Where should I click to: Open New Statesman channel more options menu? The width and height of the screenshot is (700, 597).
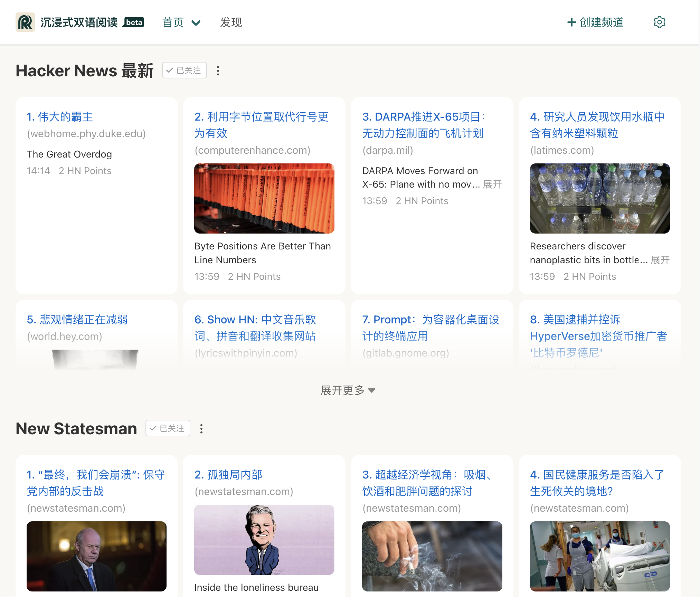tap(201, 429)
